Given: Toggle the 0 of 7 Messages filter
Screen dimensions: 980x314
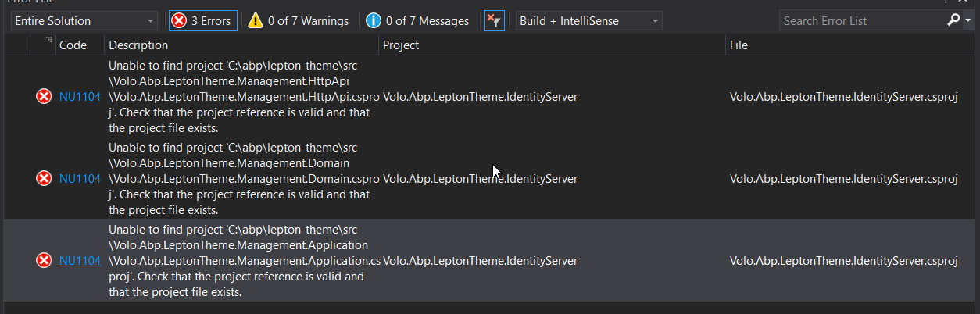Looking at the screenshot, I should (x=418, y=21).
